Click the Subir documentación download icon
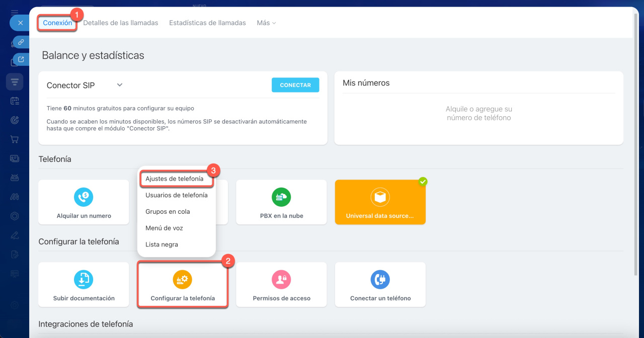This screenshot has height=338, width=644. 84,279
